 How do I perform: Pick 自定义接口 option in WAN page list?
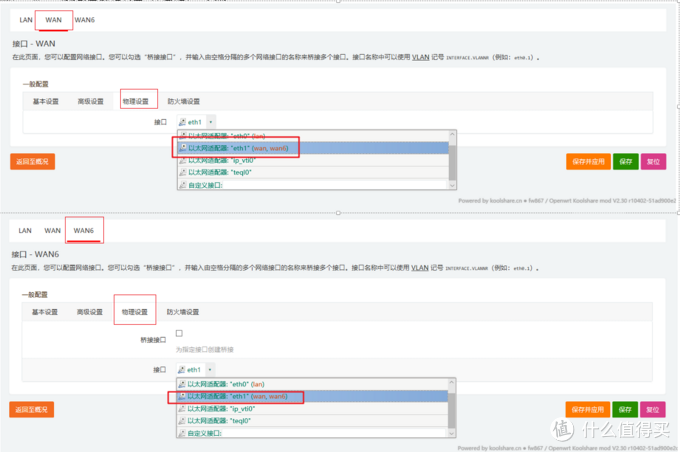(x=313, y=185)
